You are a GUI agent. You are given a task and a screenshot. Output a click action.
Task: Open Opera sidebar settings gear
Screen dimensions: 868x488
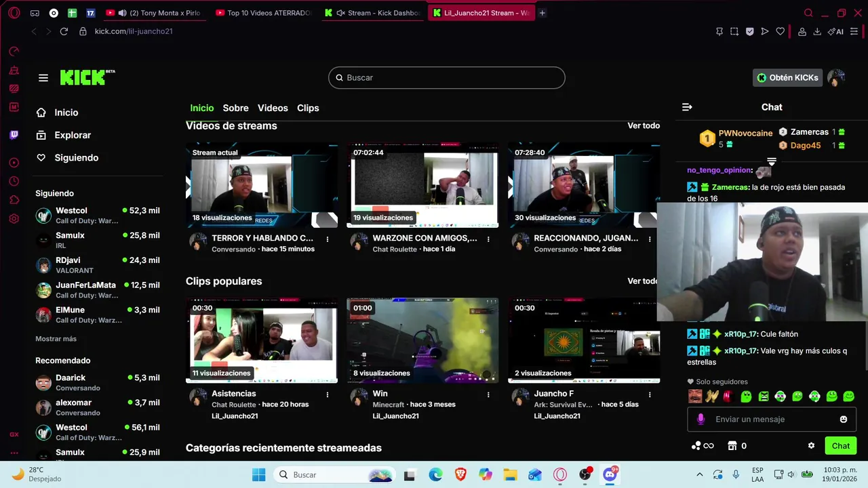[14, 219]
